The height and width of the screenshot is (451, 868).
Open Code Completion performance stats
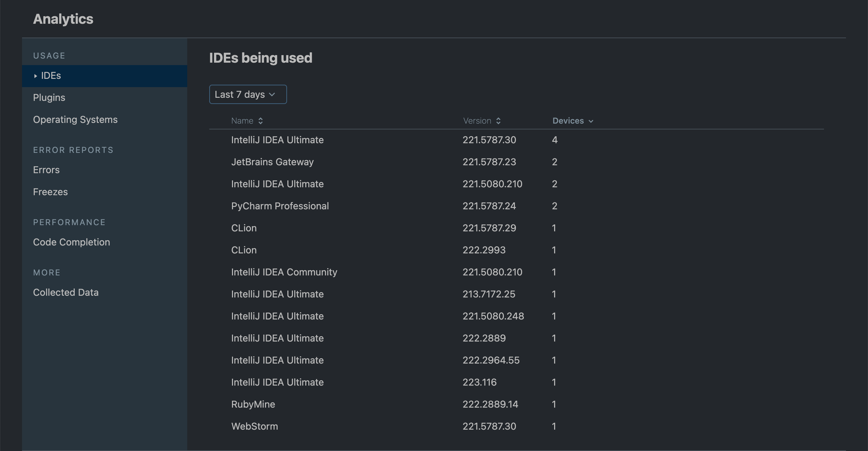(x=71, y=242)
